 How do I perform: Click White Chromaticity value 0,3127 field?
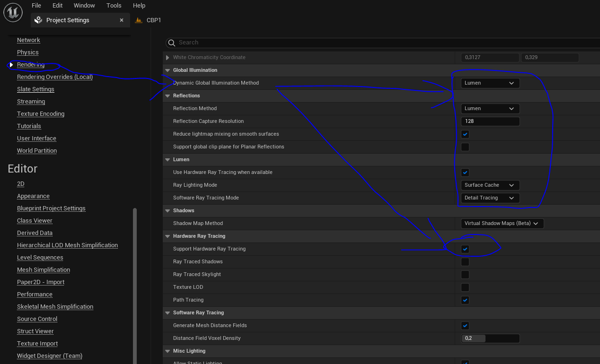490,58
